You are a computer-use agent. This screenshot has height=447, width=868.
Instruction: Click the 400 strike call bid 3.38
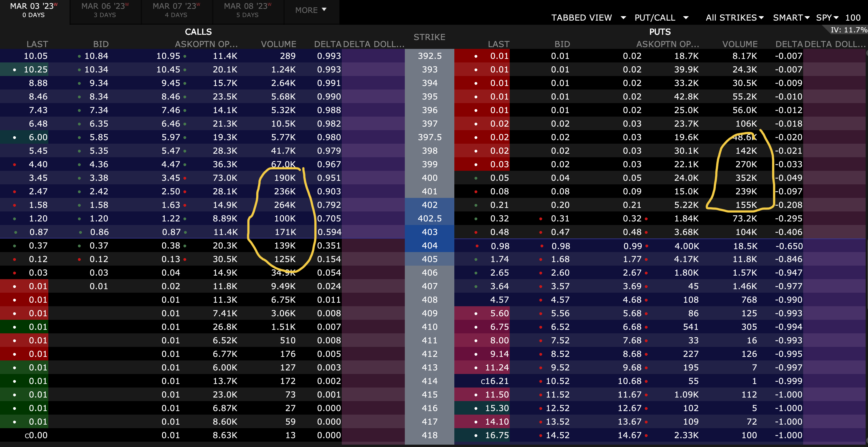pos(99,178)
